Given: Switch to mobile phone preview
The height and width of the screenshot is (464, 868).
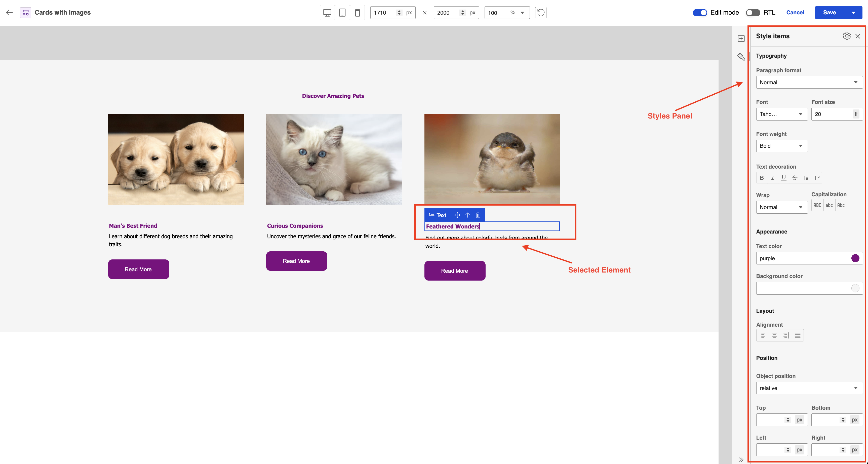Looking at the screenshot, I should point(357,13).
